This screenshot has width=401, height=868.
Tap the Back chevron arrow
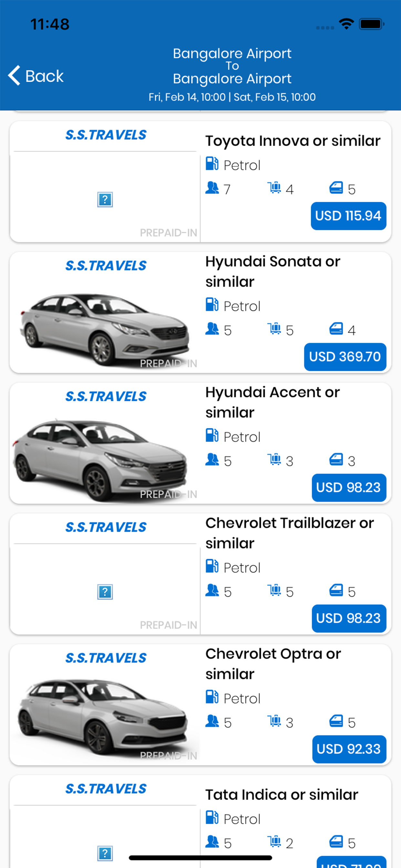coord(14,76)
